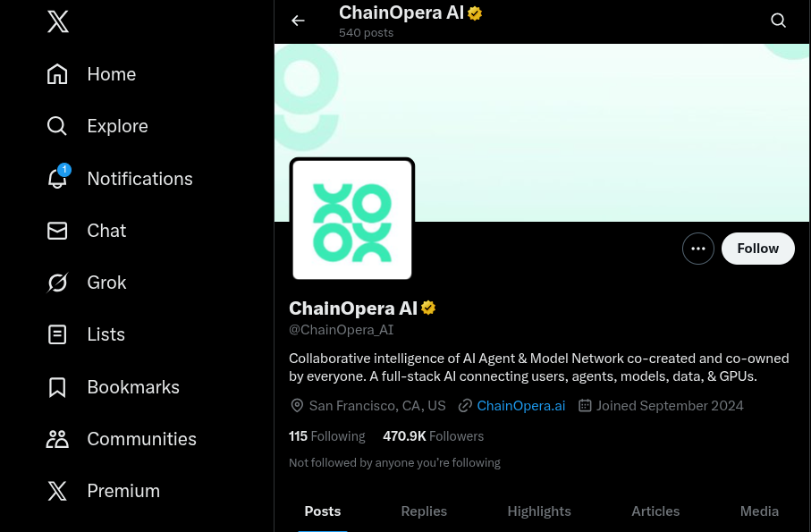Open the Bookmarks icon
The height and width of the screenshot is (532, 811).
[x=57, y=387]
